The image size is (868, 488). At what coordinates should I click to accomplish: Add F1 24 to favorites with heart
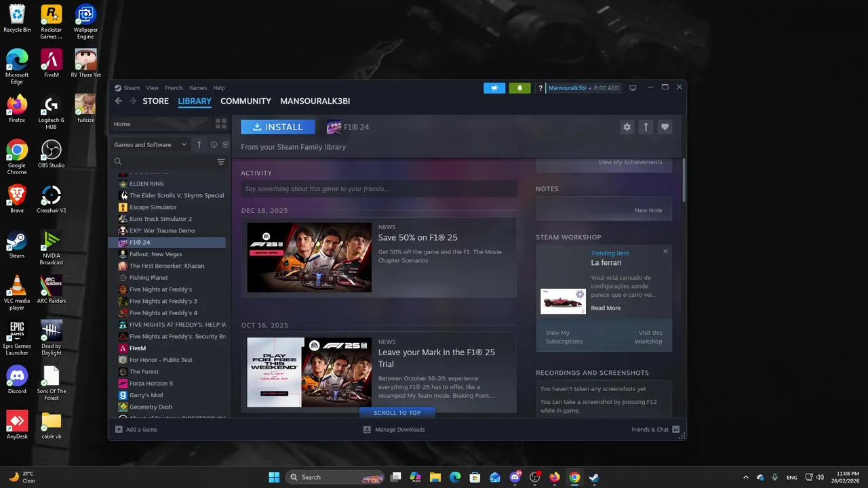pos(665,127)
